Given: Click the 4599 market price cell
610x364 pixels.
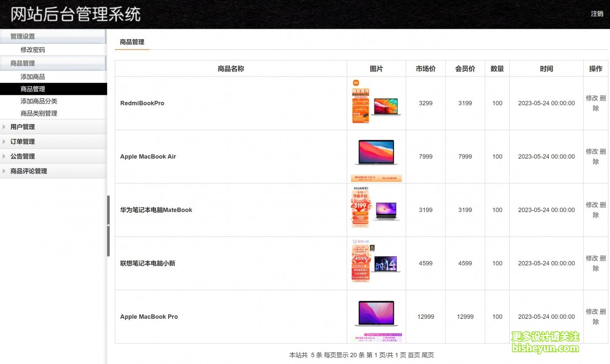Looking at the screenshot, I should click(x=426, y=263).
